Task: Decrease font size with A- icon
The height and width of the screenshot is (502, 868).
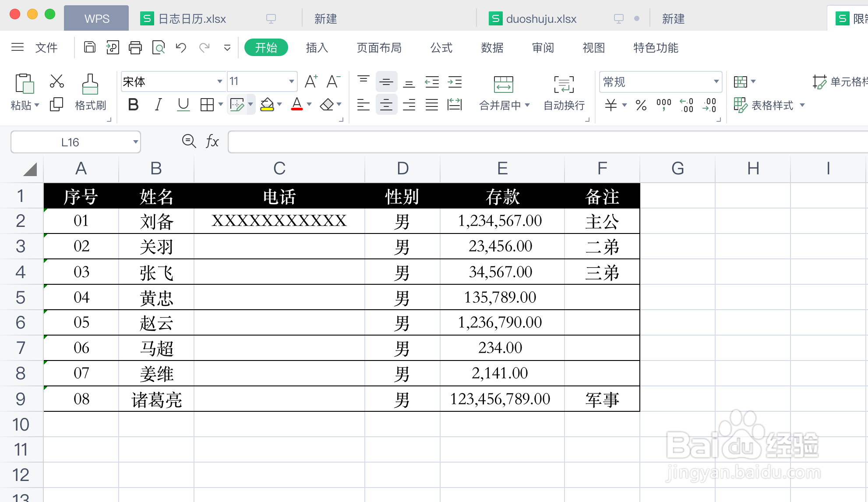Action: [x=333, y=81]
